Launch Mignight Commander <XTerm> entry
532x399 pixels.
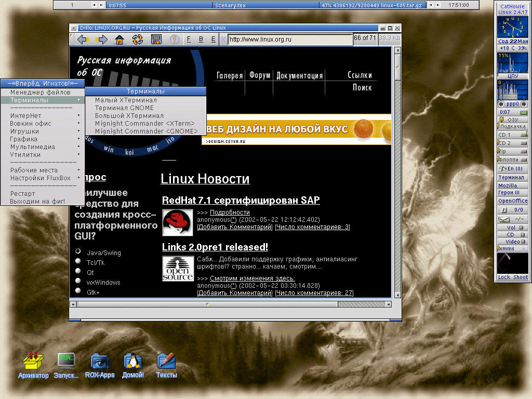[145, 124]
